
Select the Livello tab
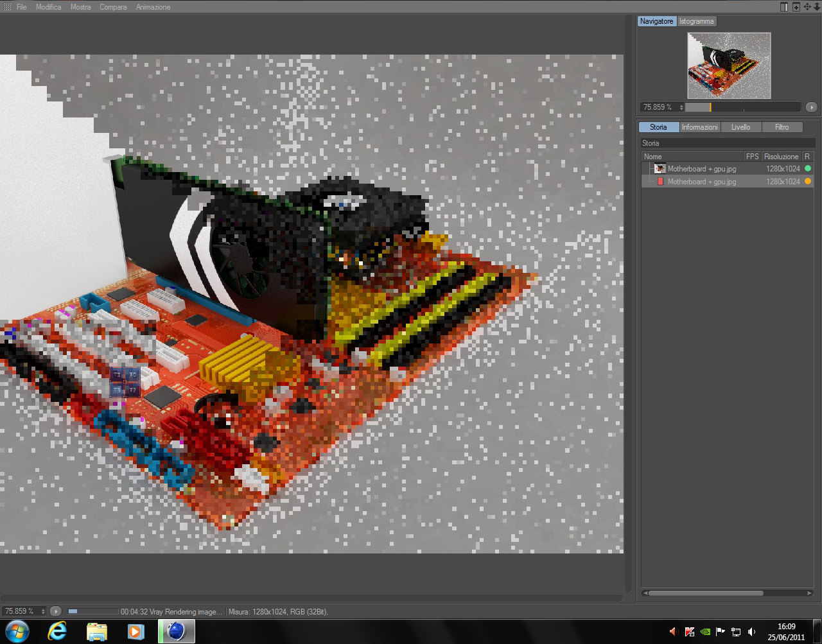[x=740, y=127]
